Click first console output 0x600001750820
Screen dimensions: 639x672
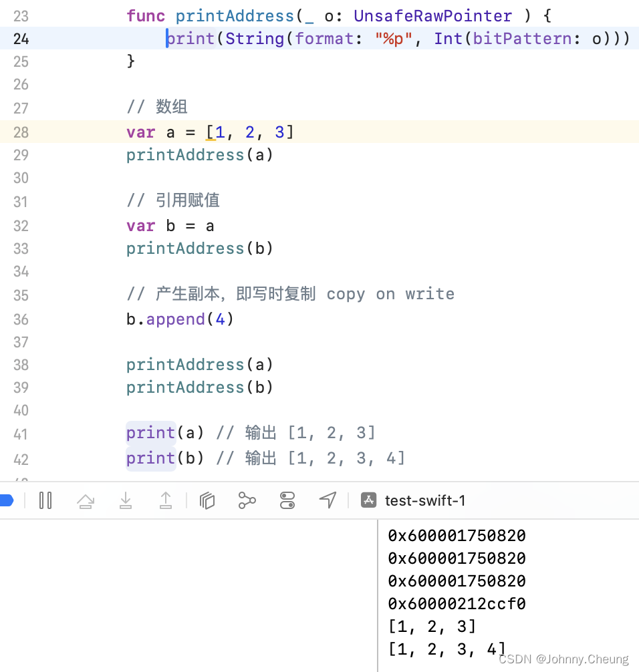coord(457,536)
